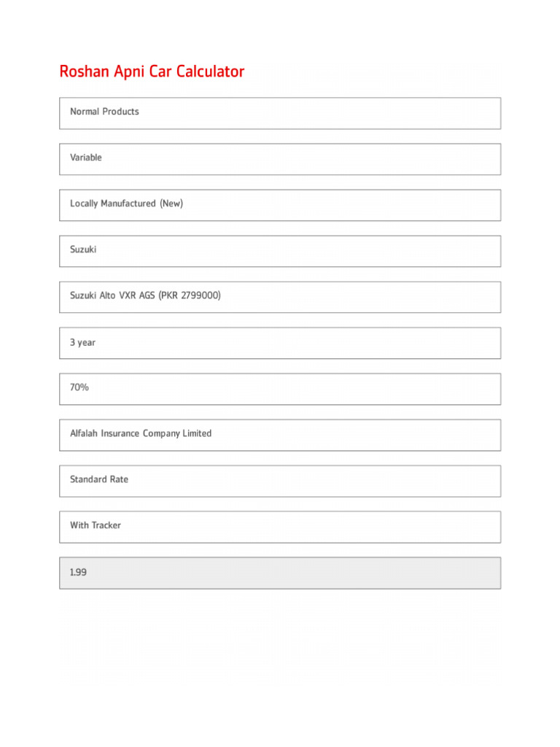Click the "With Tracker" text label
Screen dimensions: 560x747
pyautogui.click(x=96, y=525)
